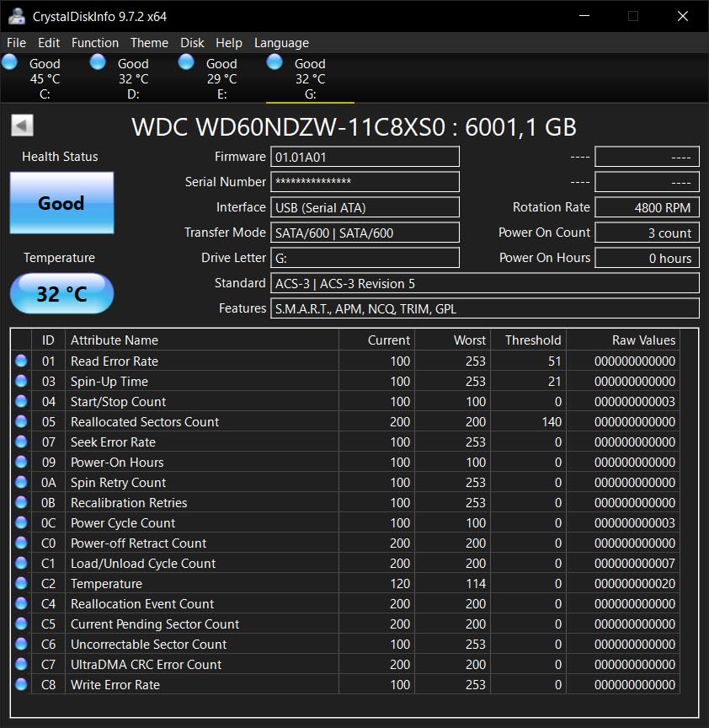The width and height of the screenshot is (709, 728).
Task: Click the threshold value 140
Action: [552, 421]
